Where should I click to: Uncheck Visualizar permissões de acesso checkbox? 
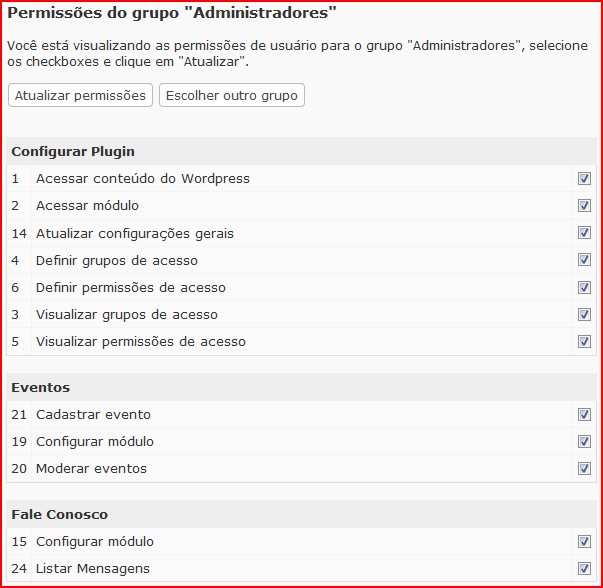[x=584, y=341]
